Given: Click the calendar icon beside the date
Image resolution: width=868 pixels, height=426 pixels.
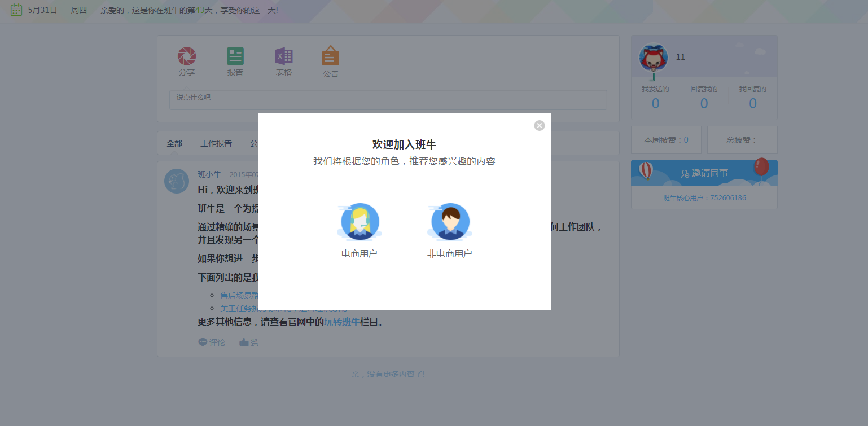Looking at the screenshot, I should [x=16, y=10].
